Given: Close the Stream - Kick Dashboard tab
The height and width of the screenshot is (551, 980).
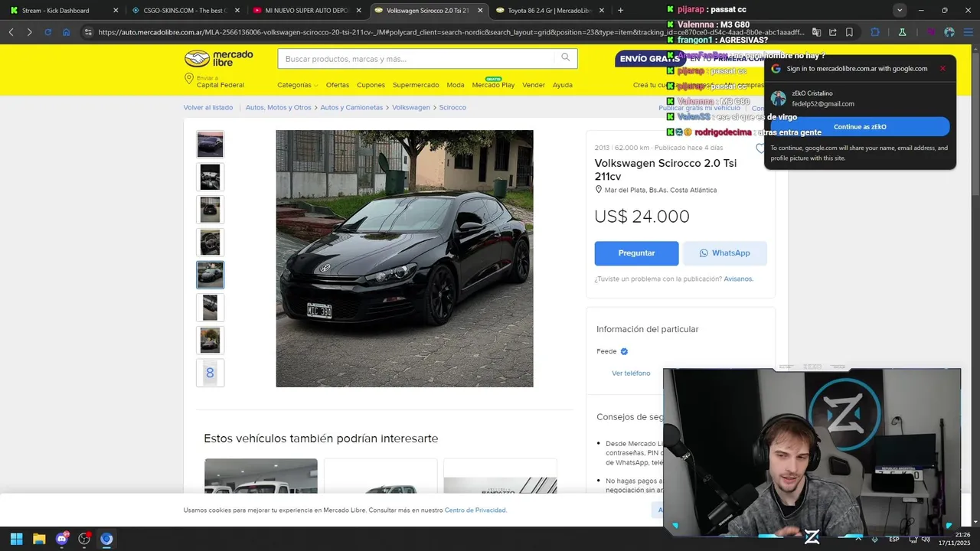Looking at the screenshot, I should (116, 11).
